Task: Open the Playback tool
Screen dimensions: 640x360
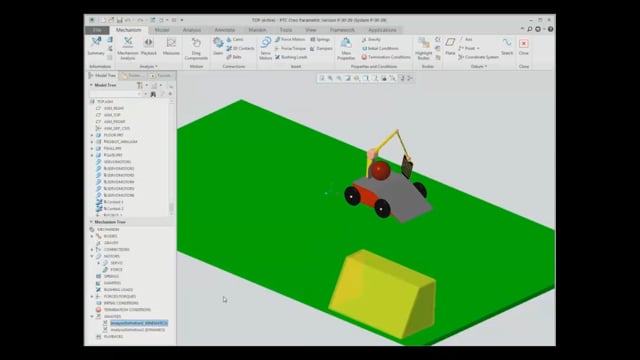Action: coord(149,46)
